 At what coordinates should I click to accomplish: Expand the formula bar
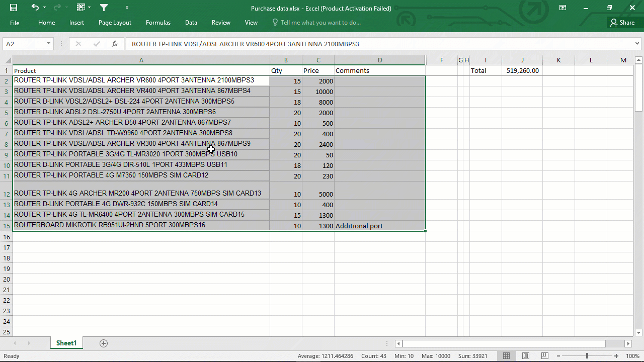click(637, 44)
